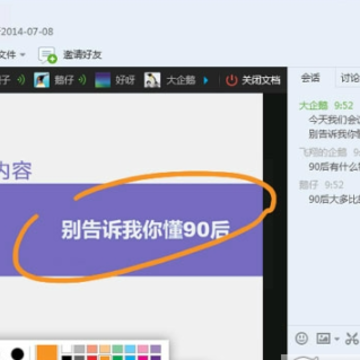
Task: Pick the light green color swatch
Action: 117,349
